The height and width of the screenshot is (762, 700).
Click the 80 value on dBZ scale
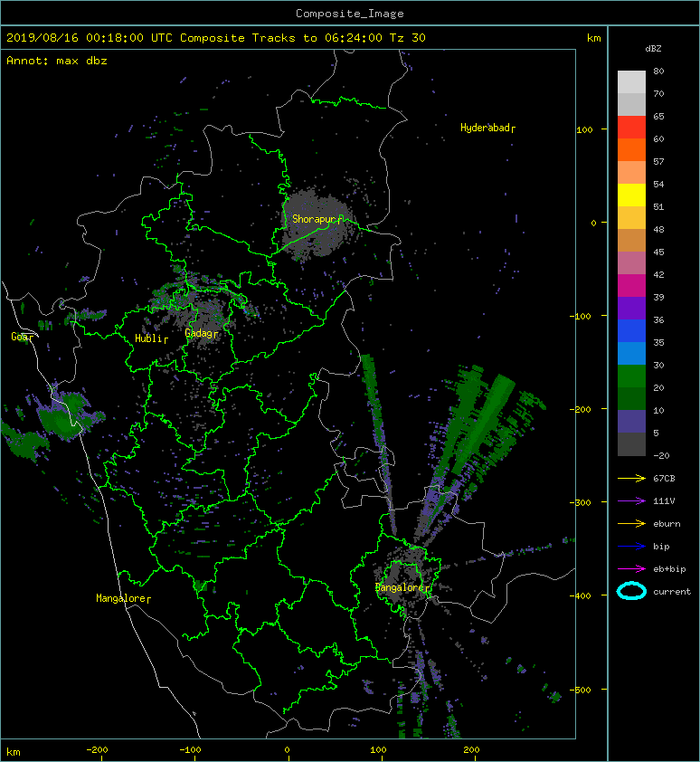point(658,71)
